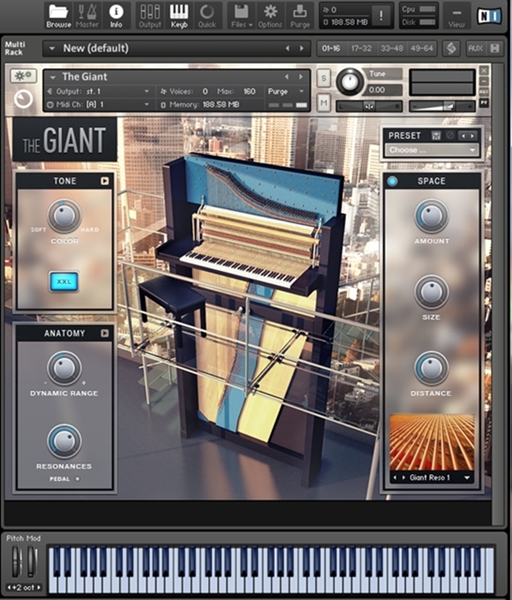Open the Choose preset dropdown

(432, 150)
